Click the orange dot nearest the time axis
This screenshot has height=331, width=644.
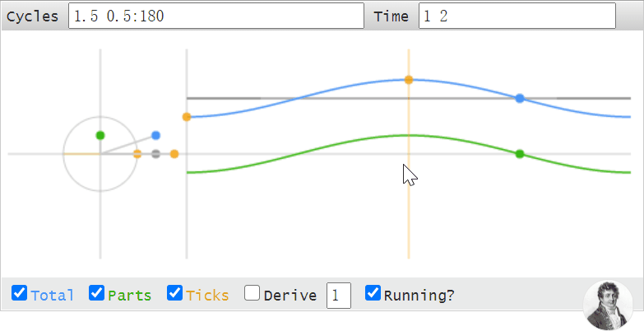[174, 154]
